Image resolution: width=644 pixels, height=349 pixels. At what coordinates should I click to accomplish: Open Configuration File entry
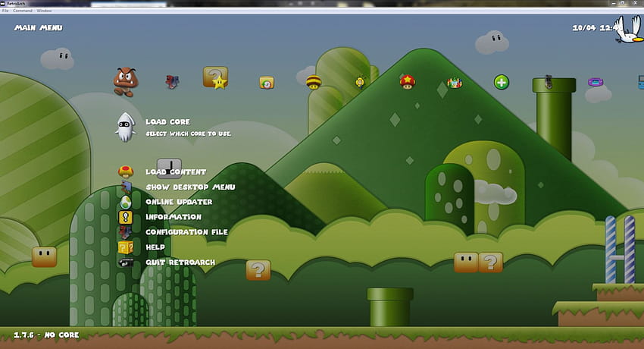[x=187, y=232]
